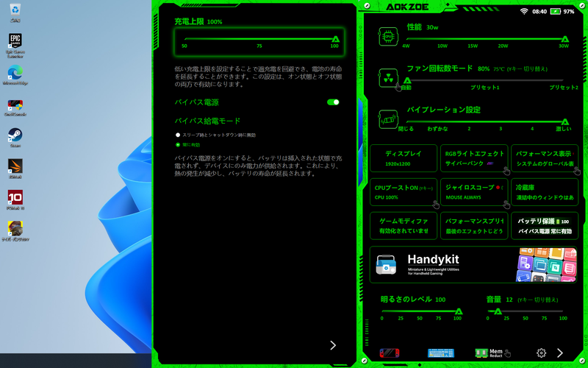588x368 pixels.
Task: Open the handheld console icon in bottom bar
Action: (x=390, y=353)
